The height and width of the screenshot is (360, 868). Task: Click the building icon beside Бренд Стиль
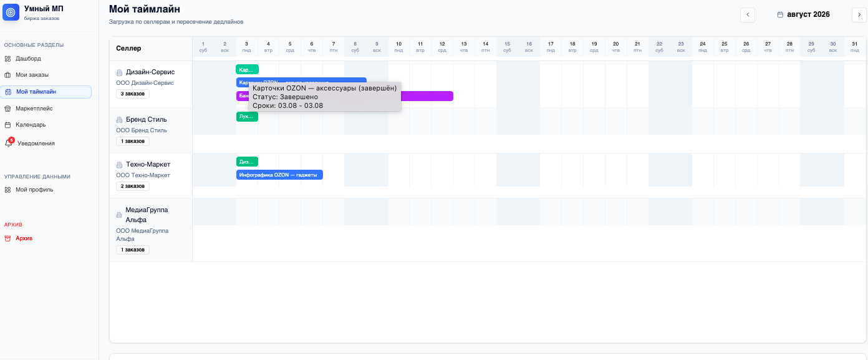pyautogui.click(x=119, y=120)
